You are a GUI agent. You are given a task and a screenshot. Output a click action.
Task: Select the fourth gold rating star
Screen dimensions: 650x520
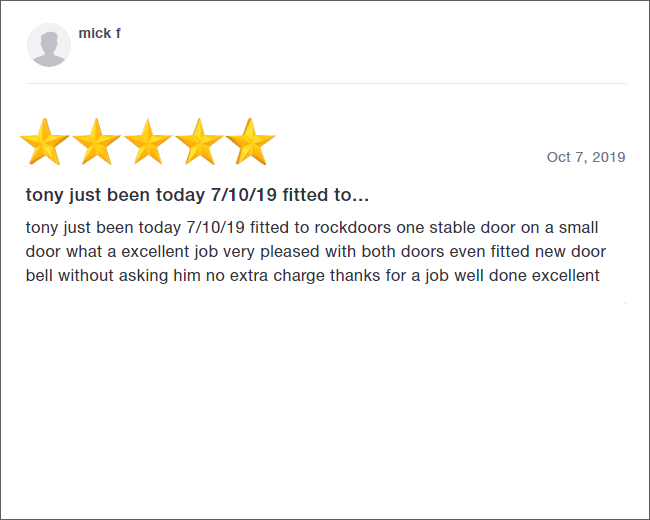199,142
